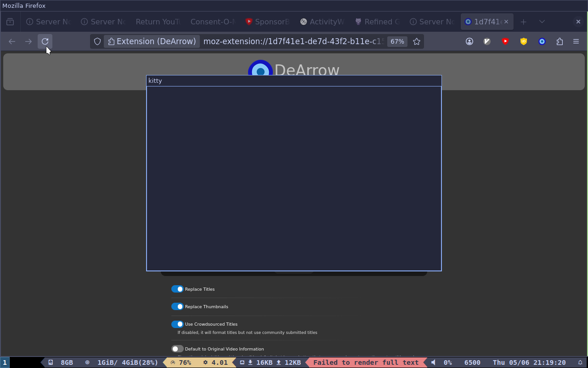588x368 pixels.
Task: Open a new tab with plus
Action: pyautogui.click(x=523, y=22)
